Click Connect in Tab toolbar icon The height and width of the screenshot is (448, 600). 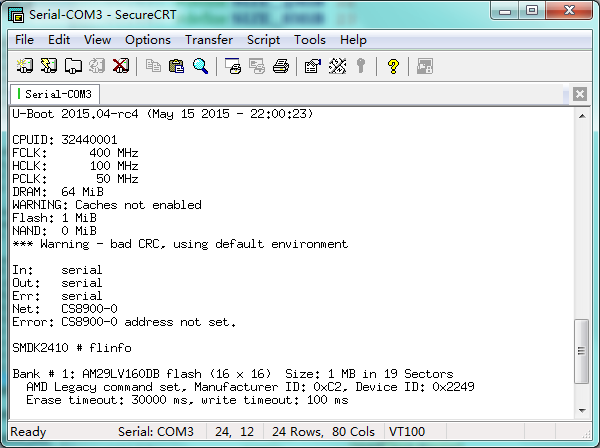coord(73,66)
